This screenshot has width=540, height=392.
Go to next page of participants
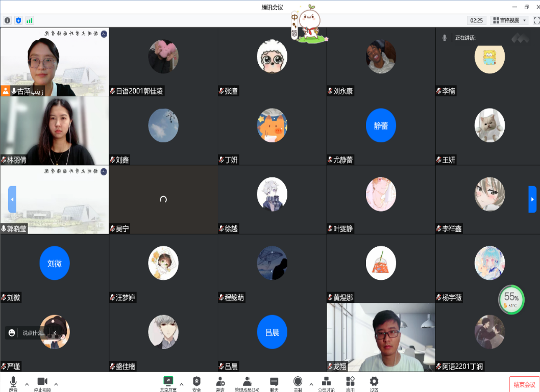click(x=532, y=199)
